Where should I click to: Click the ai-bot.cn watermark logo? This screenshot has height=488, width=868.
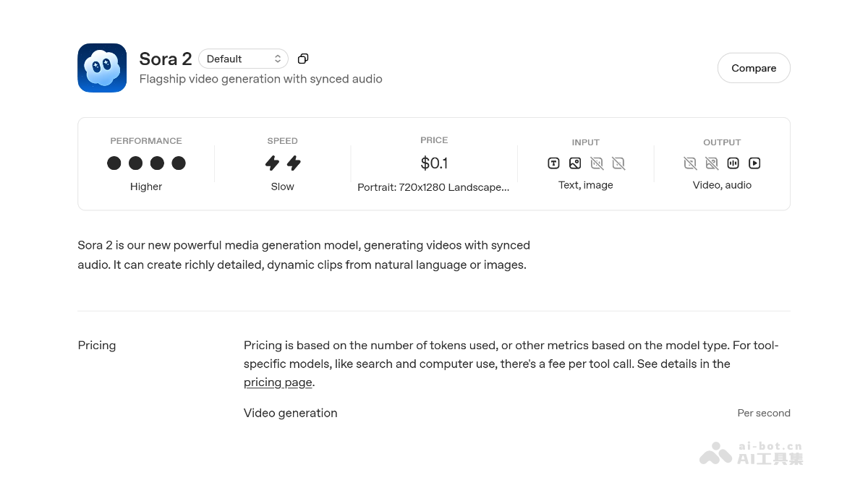716,453
